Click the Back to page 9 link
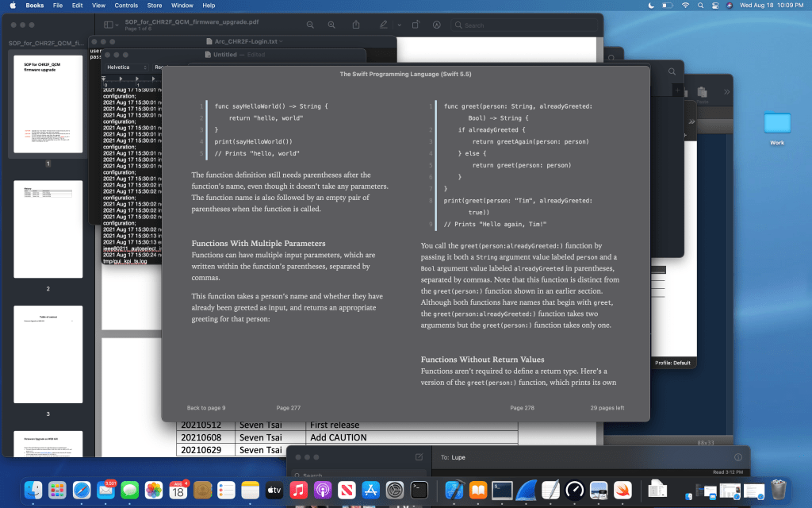This screenshot has height=508, width=812. tap(206, 408)
